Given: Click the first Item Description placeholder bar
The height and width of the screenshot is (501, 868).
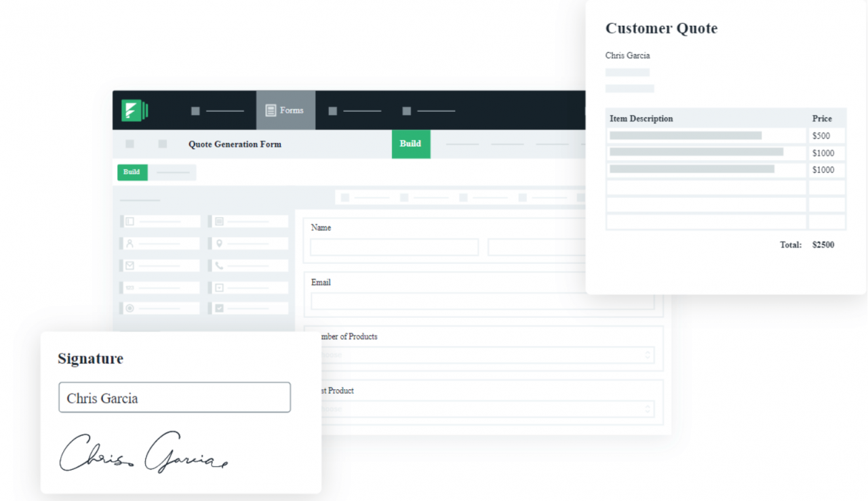Looking at the screenshot, I should [x=685, y=136].
